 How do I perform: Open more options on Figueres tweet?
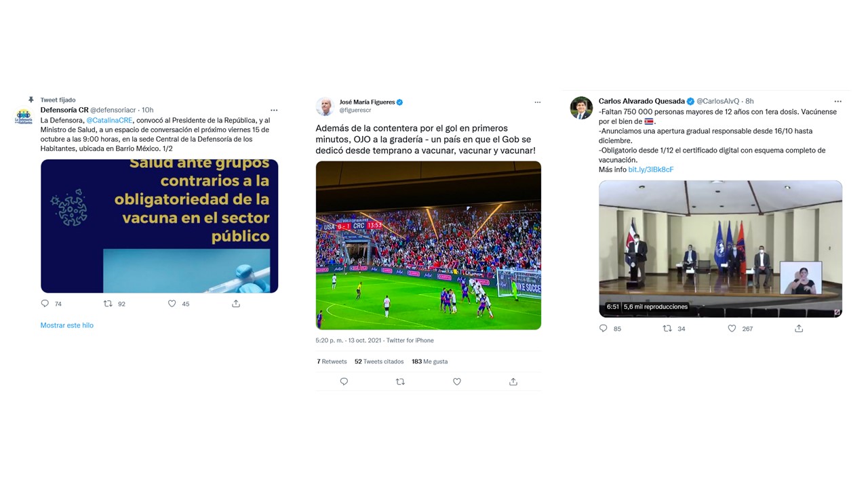(537, 102)
